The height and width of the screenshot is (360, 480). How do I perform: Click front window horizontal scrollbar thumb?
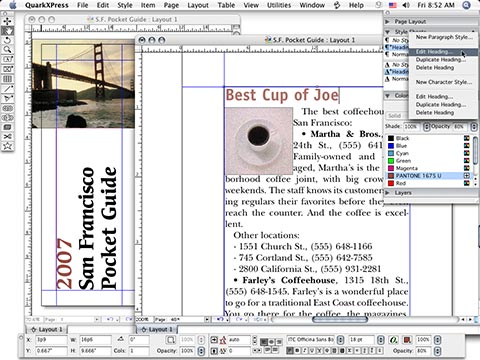(340, 319)
